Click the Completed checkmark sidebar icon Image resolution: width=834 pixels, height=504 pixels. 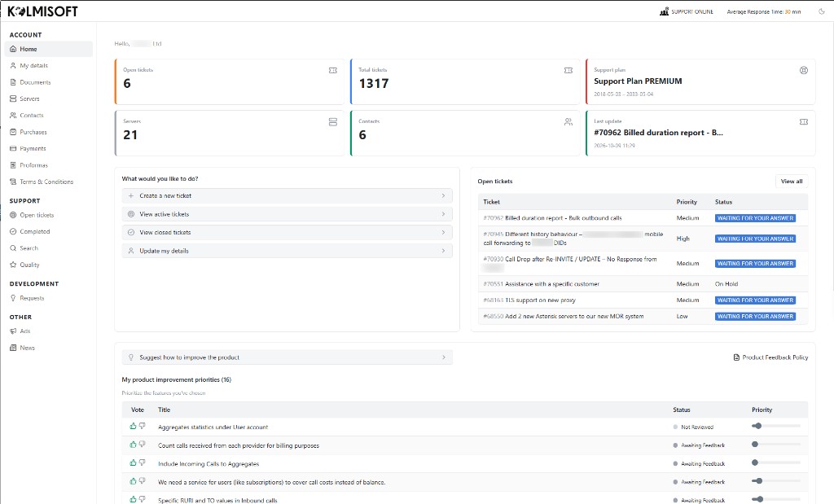(13, 231)
